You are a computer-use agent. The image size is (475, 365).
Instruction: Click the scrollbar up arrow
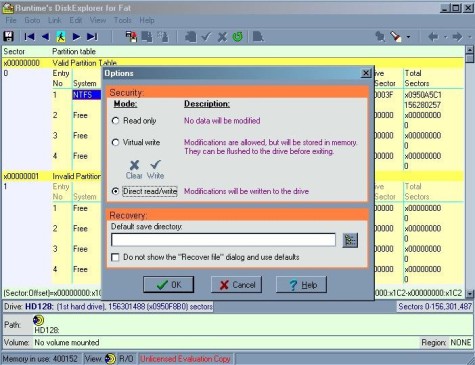[469, 50]
